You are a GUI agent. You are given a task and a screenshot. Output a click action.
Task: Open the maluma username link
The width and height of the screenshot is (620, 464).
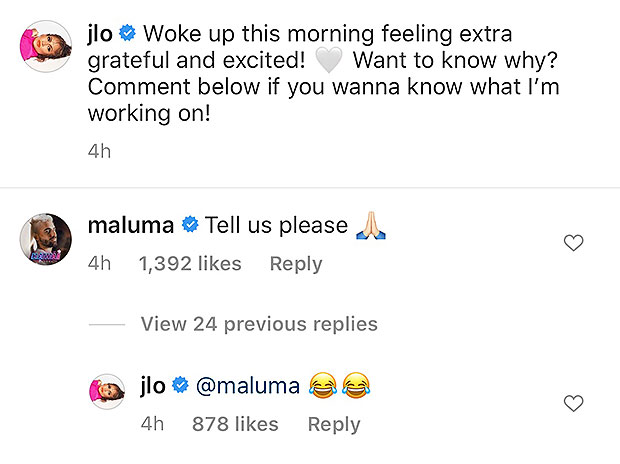tap(131, 225)
